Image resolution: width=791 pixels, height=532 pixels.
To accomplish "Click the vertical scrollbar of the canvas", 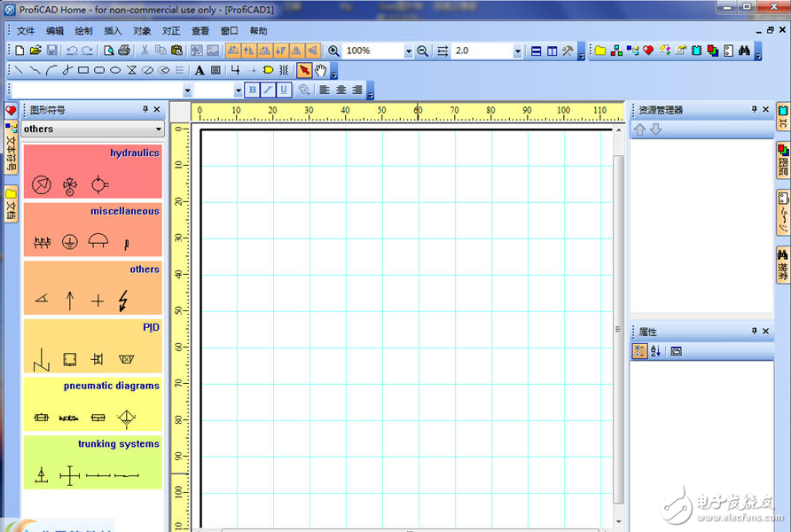I will (x=618, y=328).
